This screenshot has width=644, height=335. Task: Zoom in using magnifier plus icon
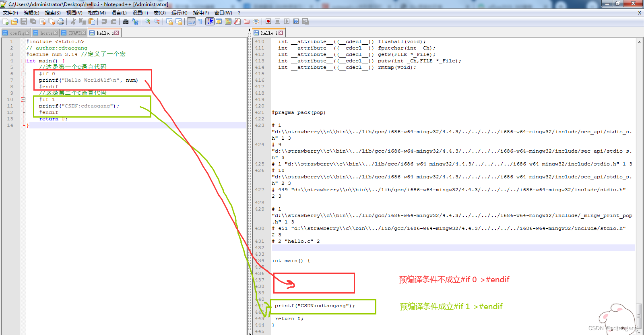coord(148,21)
